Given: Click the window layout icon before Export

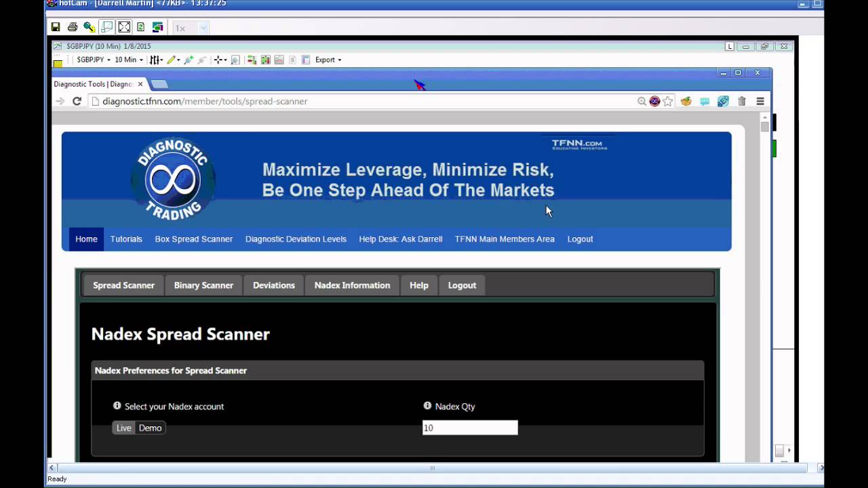Looking at the screenshot, I should 306,60.
